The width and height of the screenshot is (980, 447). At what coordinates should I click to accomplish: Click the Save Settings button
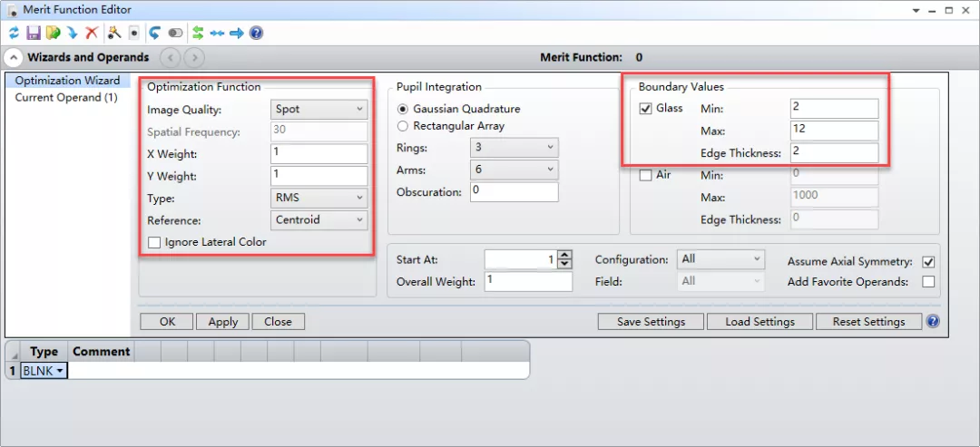651,322
